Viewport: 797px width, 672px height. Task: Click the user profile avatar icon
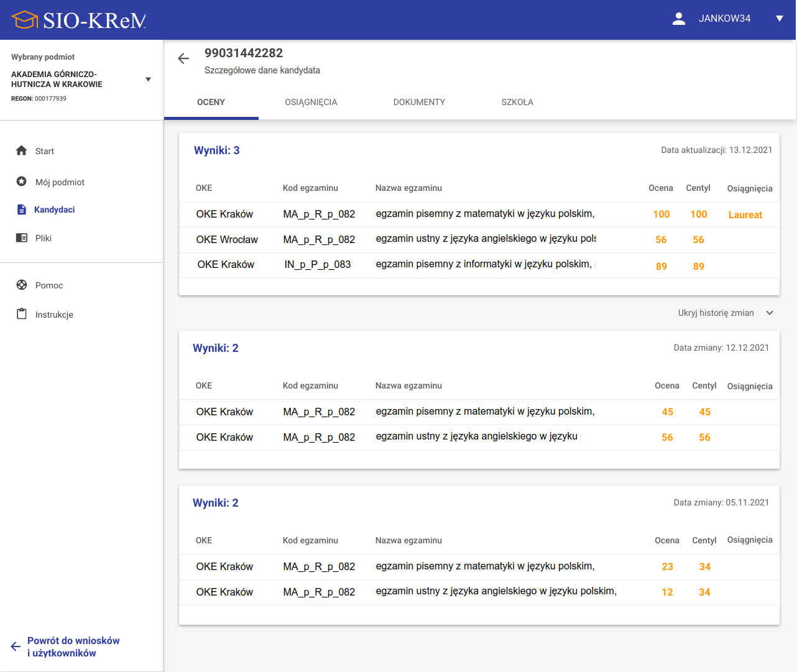(679, 19)
